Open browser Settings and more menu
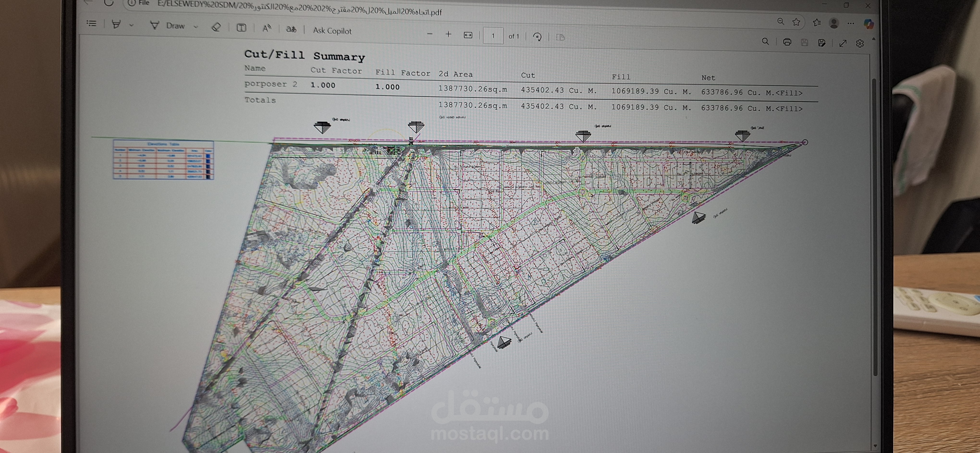The image size is (980, 453). click(x=851, y=24)
